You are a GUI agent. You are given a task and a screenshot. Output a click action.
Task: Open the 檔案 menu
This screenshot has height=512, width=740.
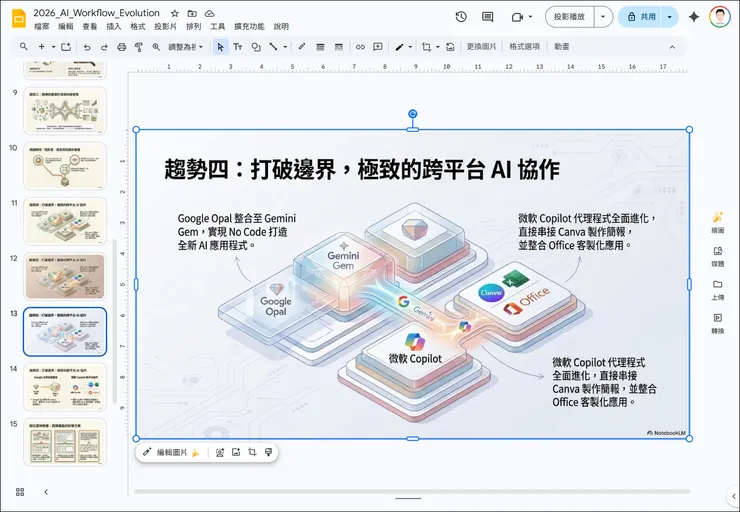coord(42,26)
